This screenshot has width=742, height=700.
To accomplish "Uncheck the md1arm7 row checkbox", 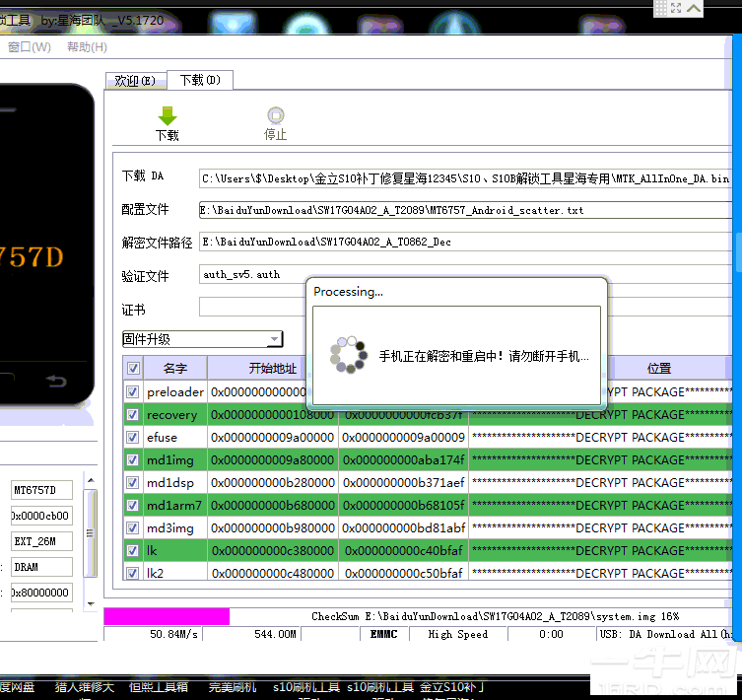I will pos(132,505).
